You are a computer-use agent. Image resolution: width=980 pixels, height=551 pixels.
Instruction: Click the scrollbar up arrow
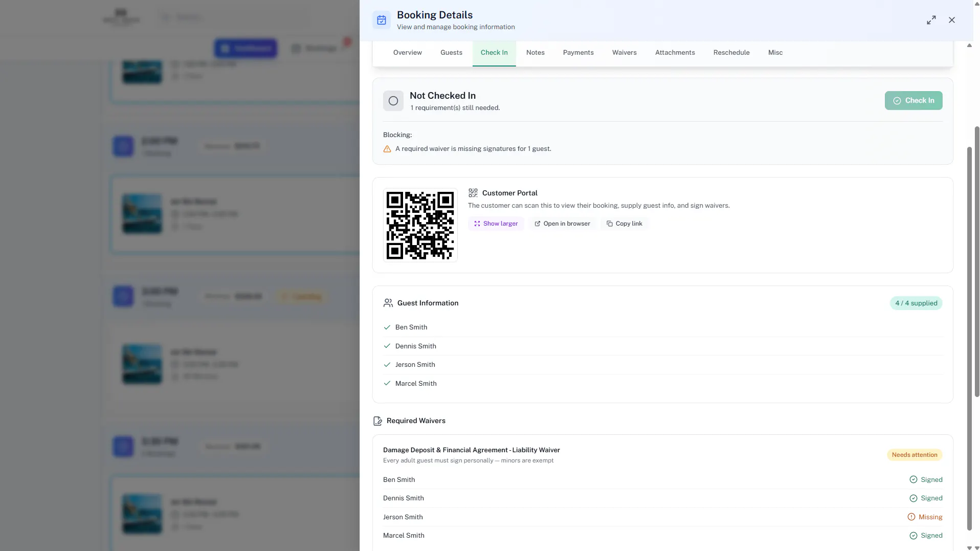click(x=969, y=46)
